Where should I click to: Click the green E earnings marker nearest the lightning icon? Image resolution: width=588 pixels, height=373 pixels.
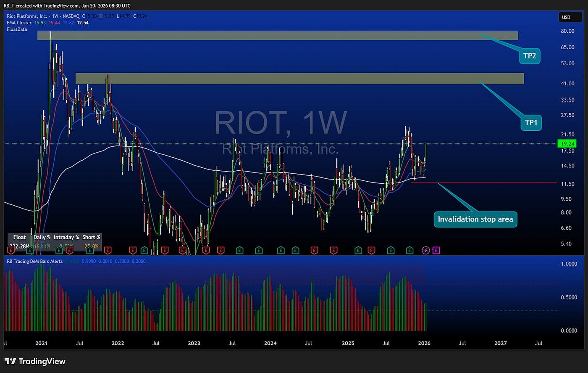(x=410, y=250)
